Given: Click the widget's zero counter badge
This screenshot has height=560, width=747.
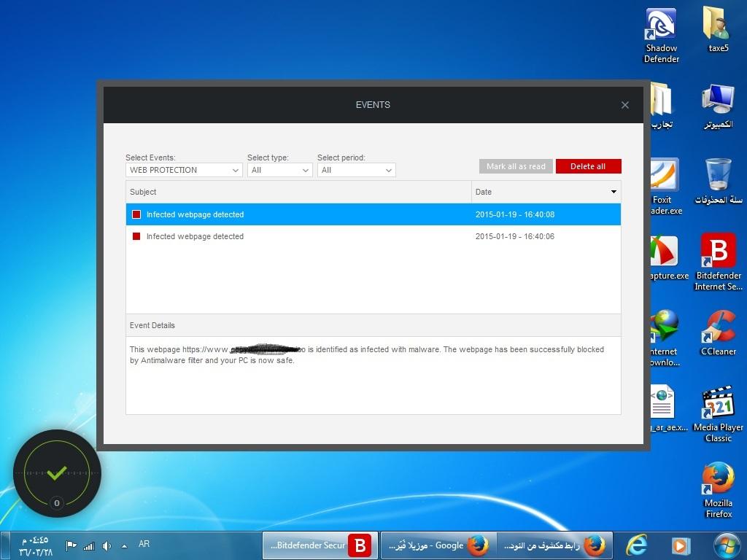Looking at the screenshot, I should [57, 503].
